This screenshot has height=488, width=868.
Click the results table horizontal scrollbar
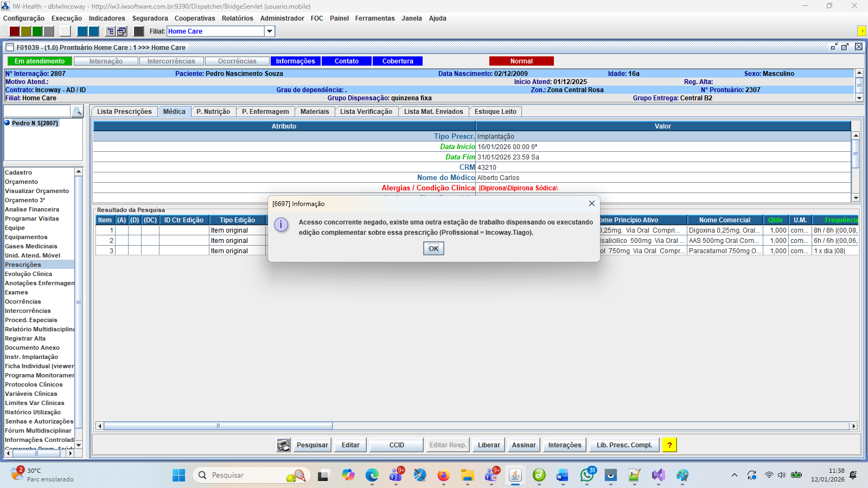(x=218, y=426)
